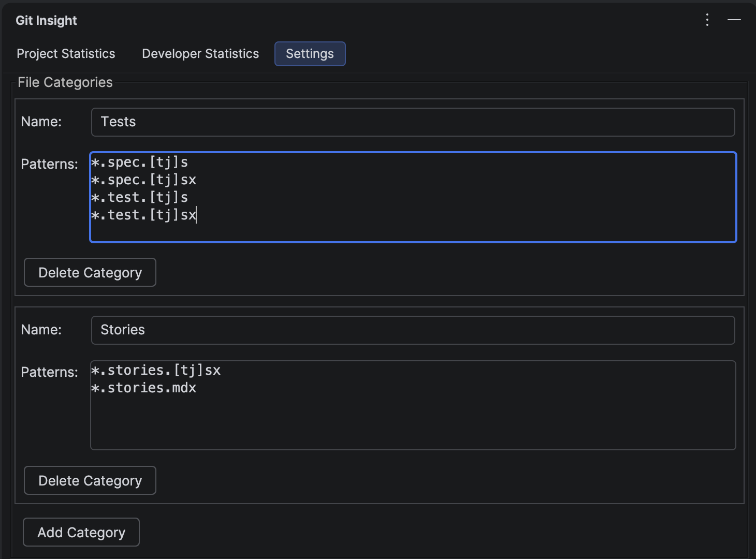Place cursor on the *.stories.[tj]sx pattern line
The height and width of the screenshot is (559, 756).
(155, 370)
